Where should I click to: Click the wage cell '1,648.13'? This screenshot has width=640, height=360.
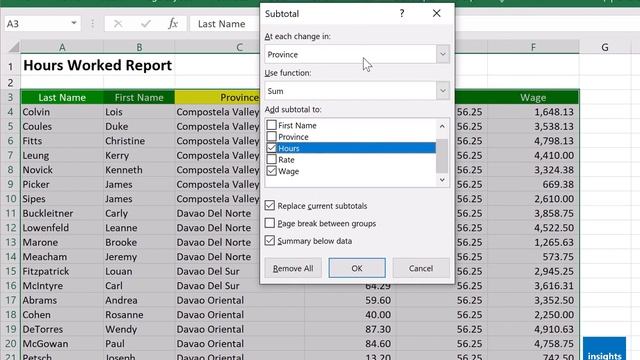(x=533, y=112)
